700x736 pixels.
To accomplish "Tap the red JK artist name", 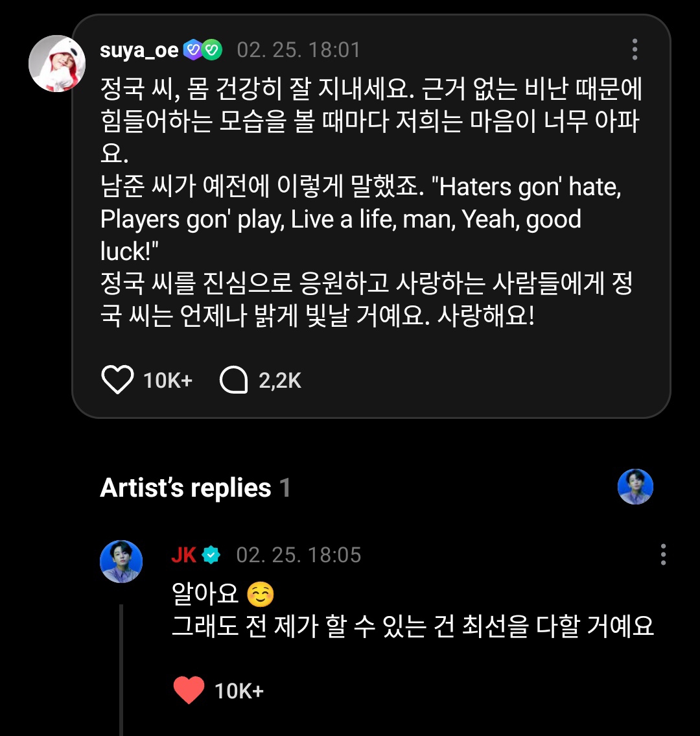I will click(183, 555).
